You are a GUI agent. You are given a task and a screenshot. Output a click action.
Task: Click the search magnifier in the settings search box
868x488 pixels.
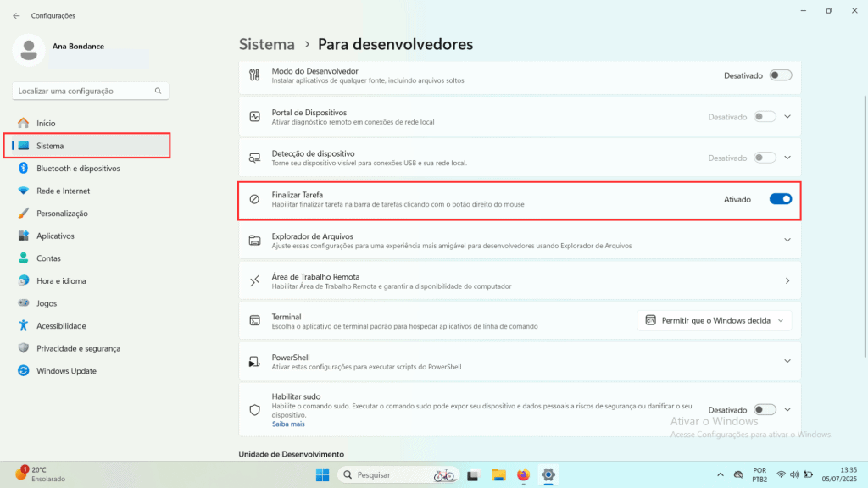pos(158,91)
